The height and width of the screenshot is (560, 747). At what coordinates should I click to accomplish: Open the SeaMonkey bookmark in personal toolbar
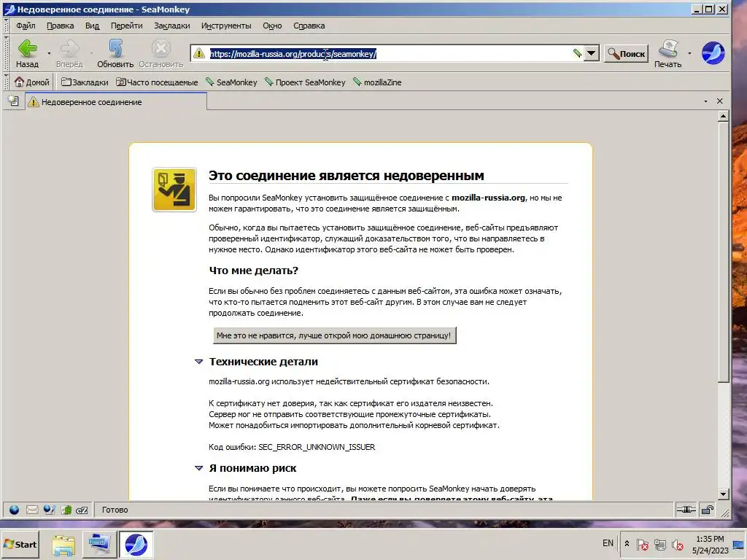[231, 82]
